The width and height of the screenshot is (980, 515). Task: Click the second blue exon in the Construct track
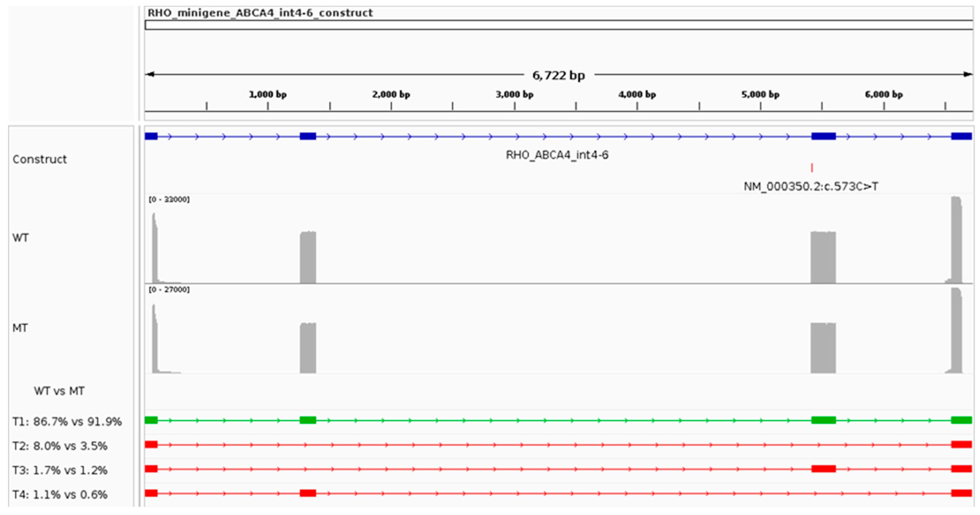tap(308, 136)
